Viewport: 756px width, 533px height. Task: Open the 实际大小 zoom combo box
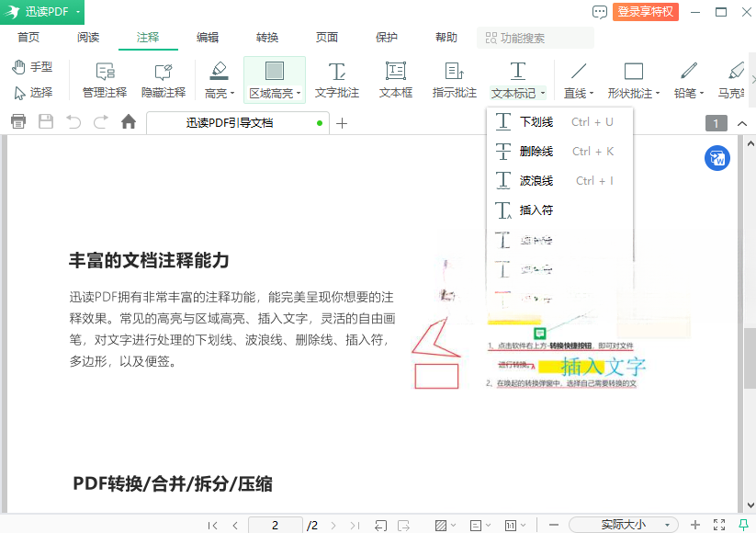point(624,525)
